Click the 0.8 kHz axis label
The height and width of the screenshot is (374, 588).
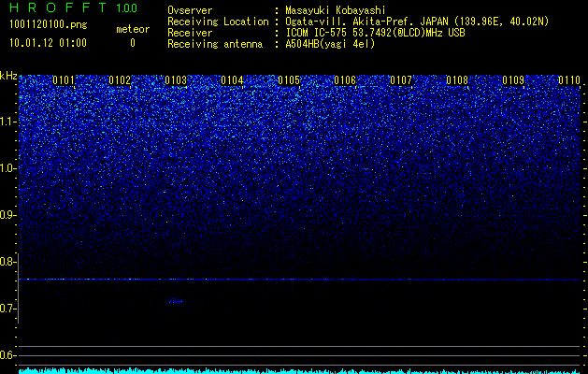[8, 262]
